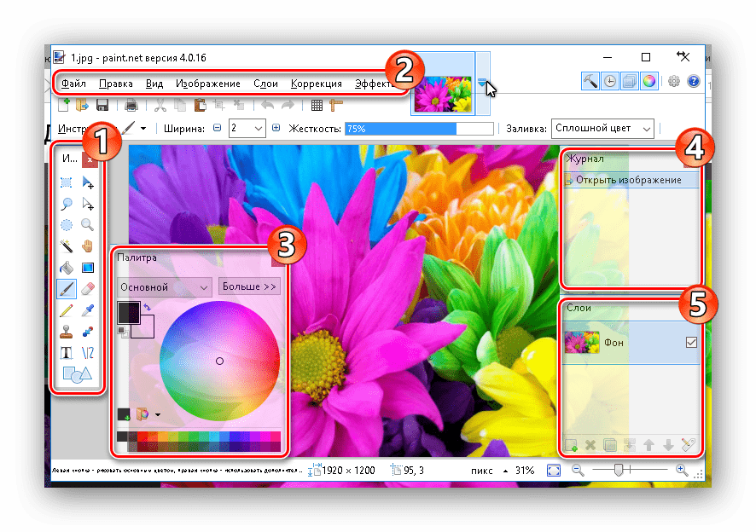Viewport: 756px width, 532px height.
Task: Click the Save floppy disk icon
Action: pos(102,106)
